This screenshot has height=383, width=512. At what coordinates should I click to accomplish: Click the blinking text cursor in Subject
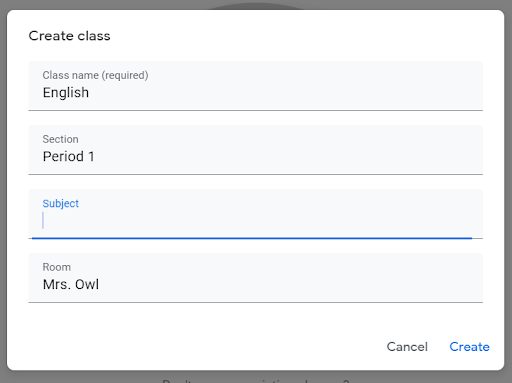pyautogui.click(x=43, y=220)
